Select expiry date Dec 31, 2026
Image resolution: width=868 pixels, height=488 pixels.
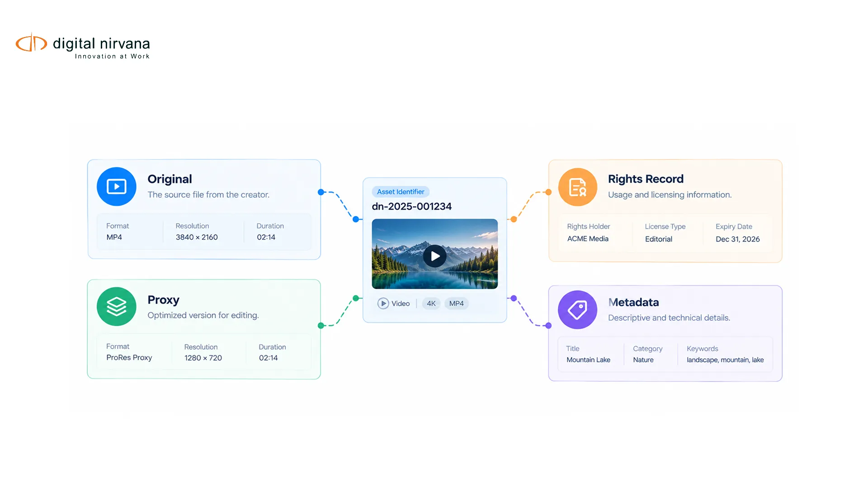[x=738, y=239]
